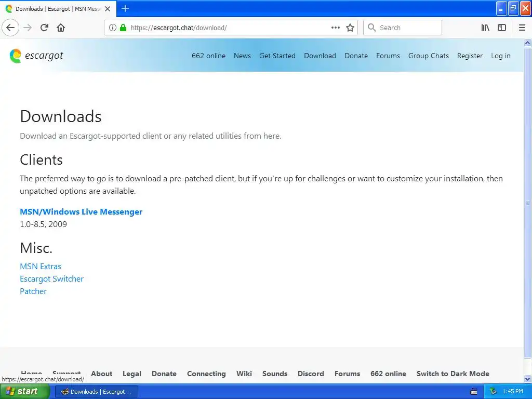The height and width of the screenshot is (399, 532).
Task: Open the hamburger application menu
Action: click(522, 28)
